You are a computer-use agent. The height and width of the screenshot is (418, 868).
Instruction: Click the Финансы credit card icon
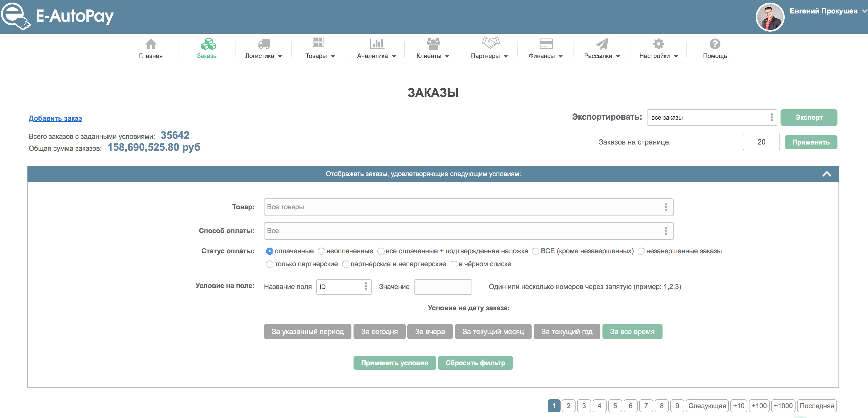tap(546, 44)
